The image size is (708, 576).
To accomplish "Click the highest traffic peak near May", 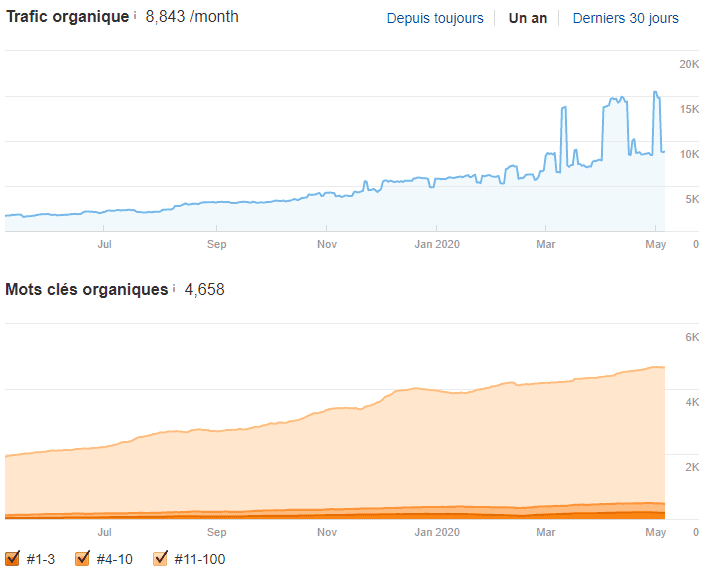I will pos(656,93).
